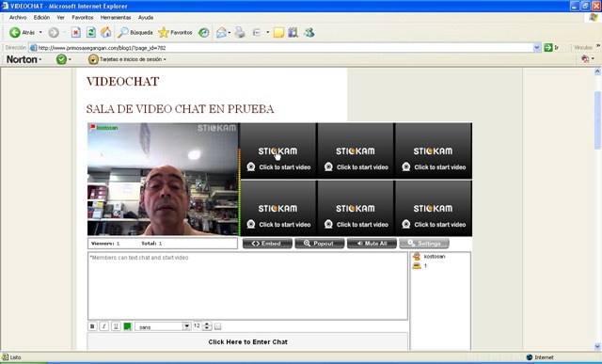Start video in top-right Stickam slot
The height and width of the screenshot is (364, 602).
[x=433, y=150]
